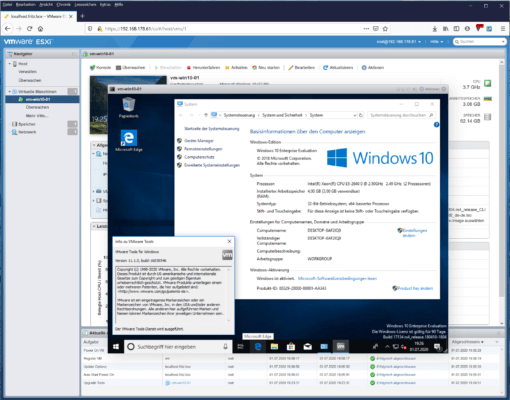Open address bar dropdown in System window
510x400 pixels.
[x=355, y=115]
